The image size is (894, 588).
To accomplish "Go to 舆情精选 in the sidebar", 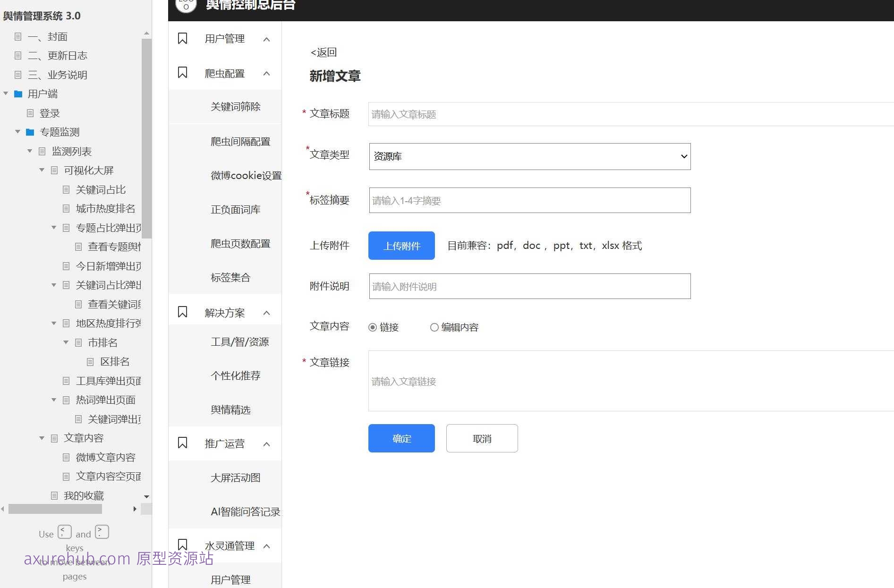I will [x=230, y=410].
